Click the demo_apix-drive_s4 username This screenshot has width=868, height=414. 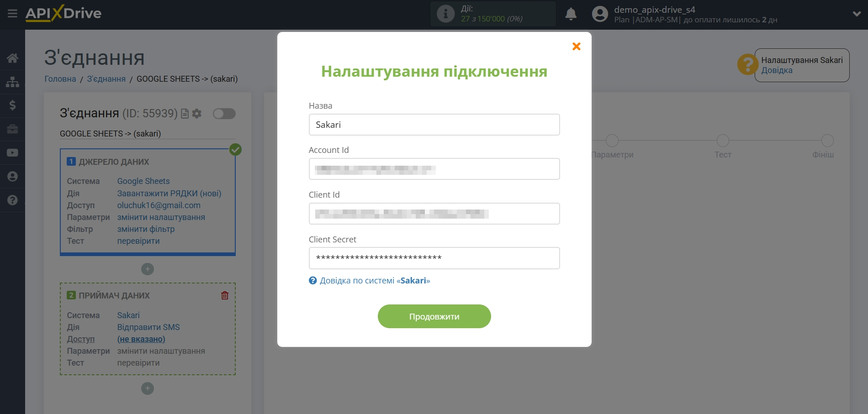[655, 10]
